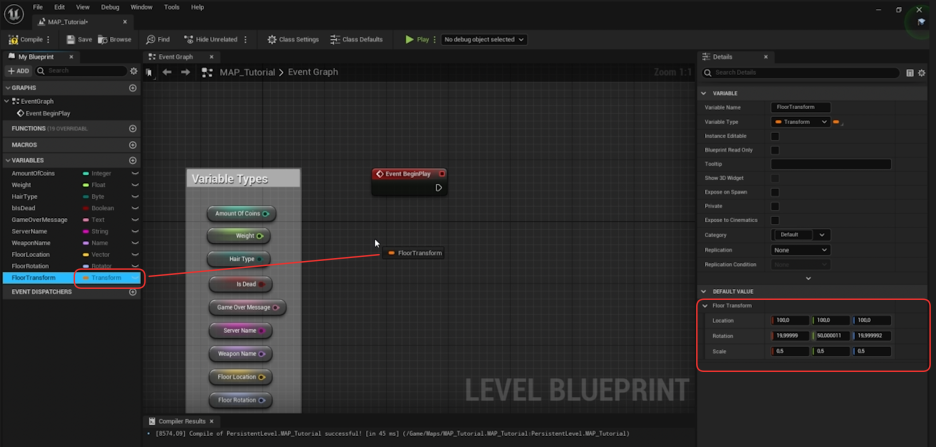
Task: Click the ADD button in My Blueprint
Action: click(18, 70)
